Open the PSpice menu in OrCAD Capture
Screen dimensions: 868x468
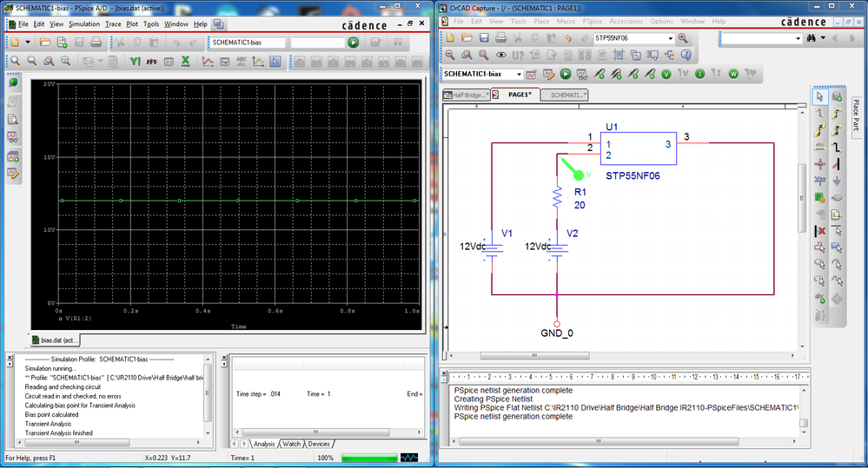click(592, 21)
